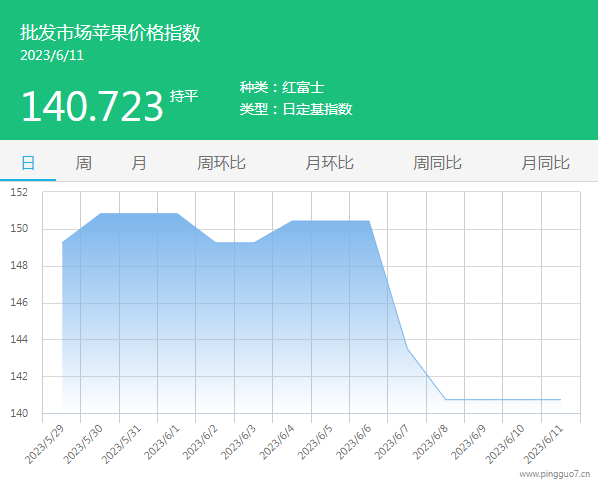This screenshot has height=483, width=598.
Task: Click the 类型：日定基指数 type label
Action: click(296, 109)
